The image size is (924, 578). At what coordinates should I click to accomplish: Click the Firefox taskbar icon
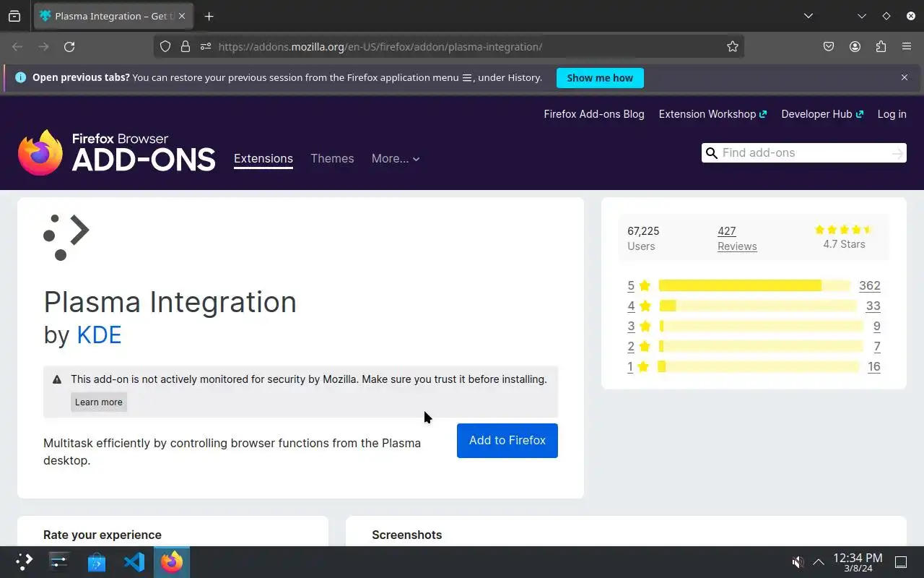pyautogui.click(x=172, y=561)
